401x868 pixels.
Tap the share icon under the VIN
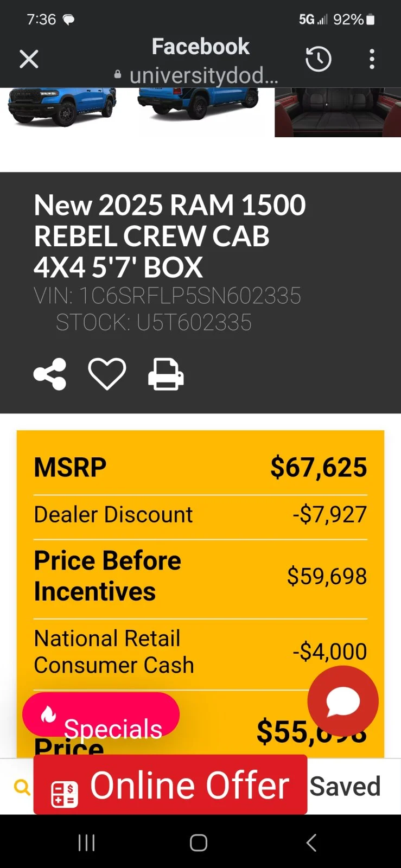tap(50, 374)
